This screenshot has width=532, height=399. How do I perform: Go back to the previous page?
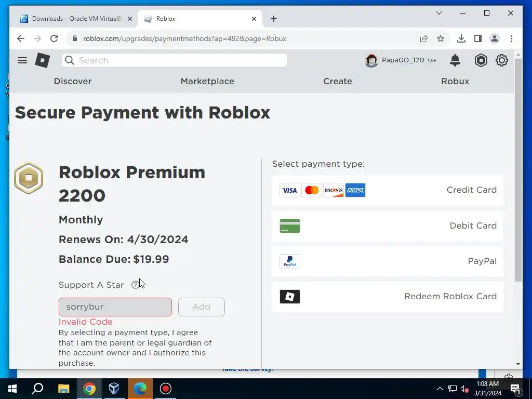[21, 38]
